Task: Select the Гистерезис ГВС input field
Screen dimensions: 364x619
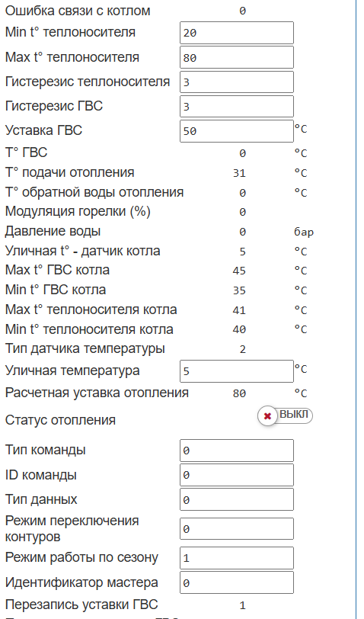Action: (237, 107)
